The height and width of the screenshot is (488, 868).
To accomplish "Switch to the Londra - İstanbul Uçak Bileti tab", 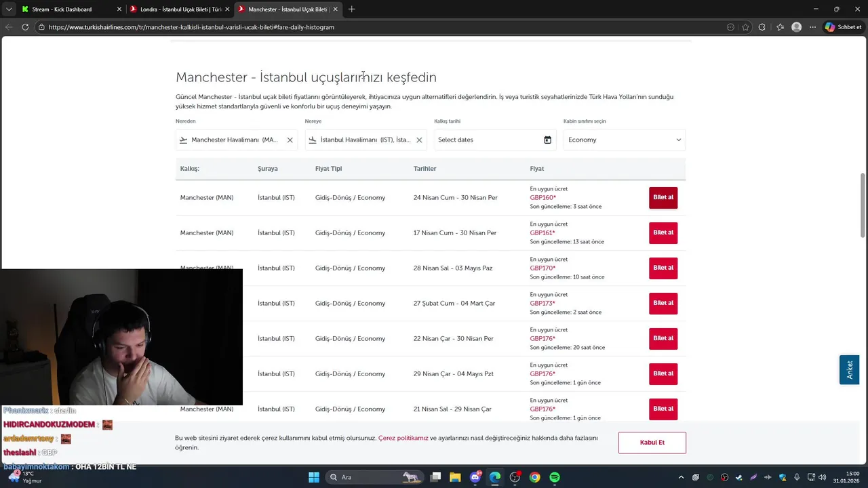I will tap(180, 9).
